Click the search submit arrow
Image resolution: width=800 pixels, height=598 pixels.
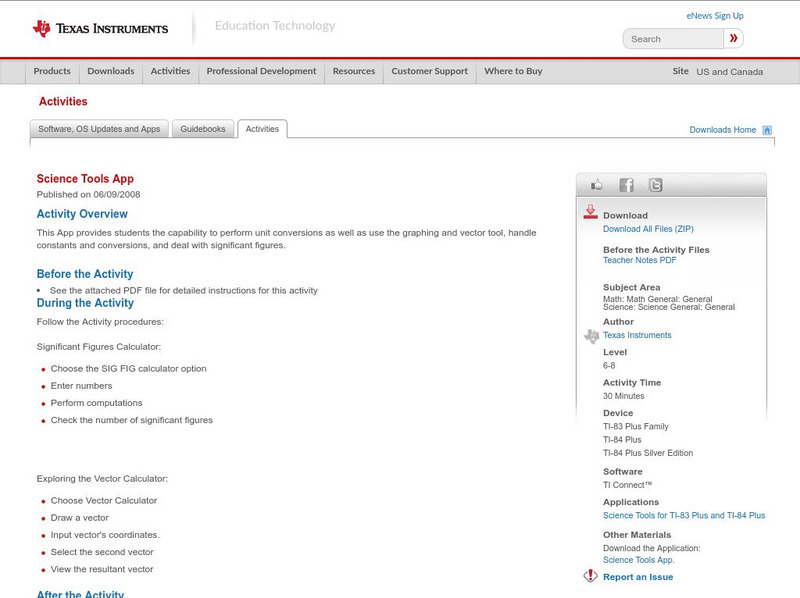pyautogui.click(x=735, y=38)
